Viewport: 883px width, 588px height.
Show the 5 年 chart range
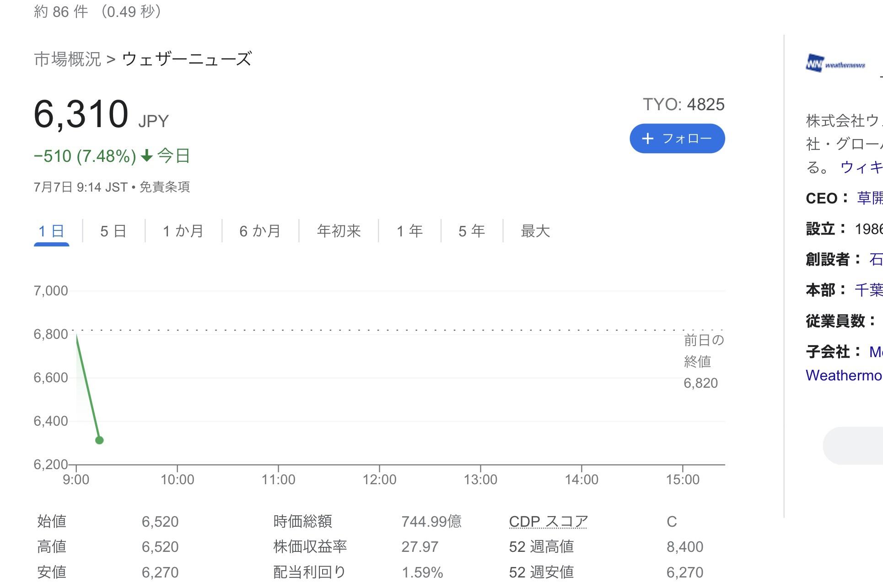472,231
